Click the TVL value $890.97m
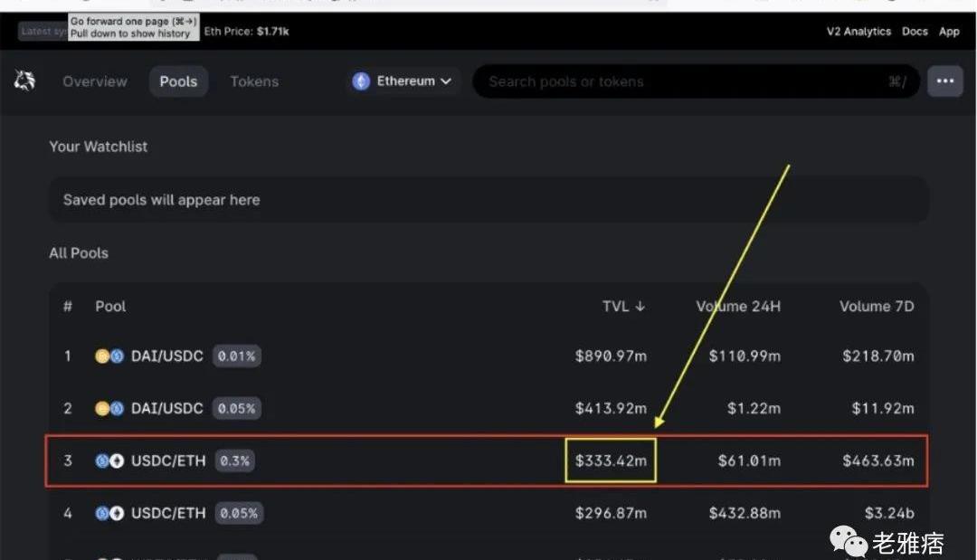This screenshot has height=560, width=977. click(611, 356)
